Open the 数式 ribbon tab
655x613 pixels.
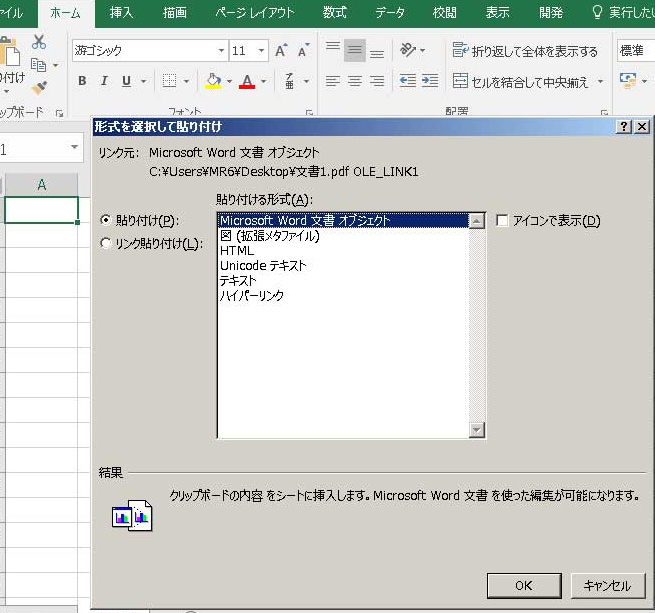point(335,13)
